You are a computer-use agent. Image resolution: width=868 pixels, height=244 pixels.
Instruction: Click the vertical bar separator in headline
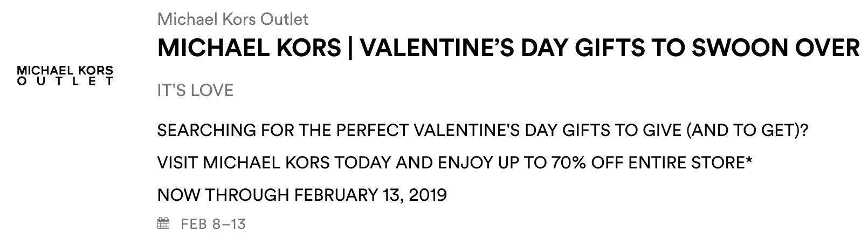point(350,49)
